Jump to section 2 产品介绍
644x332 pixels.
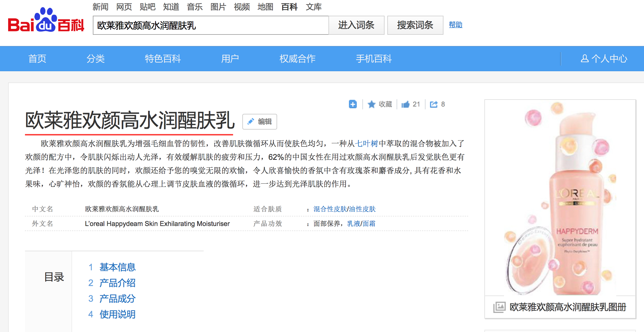[117, 283]
